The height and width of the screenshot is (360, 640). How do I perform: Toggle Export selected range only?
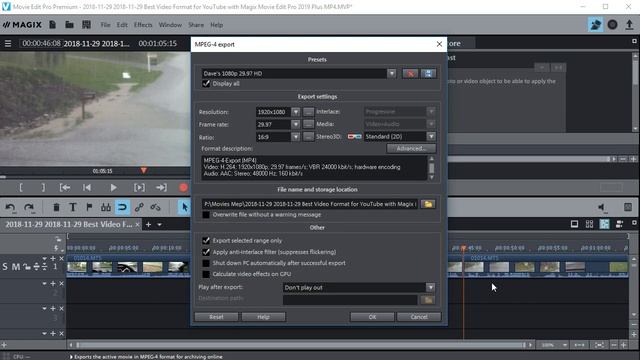(x=206, y=240)
